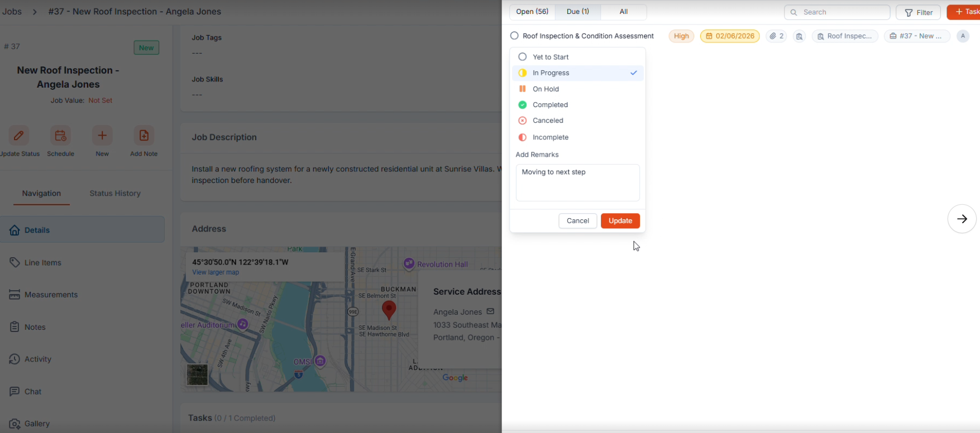Screen dimensions: 980x433
Task: Click the satellite view map thumbnail
Action: click(x=197, y=374)
